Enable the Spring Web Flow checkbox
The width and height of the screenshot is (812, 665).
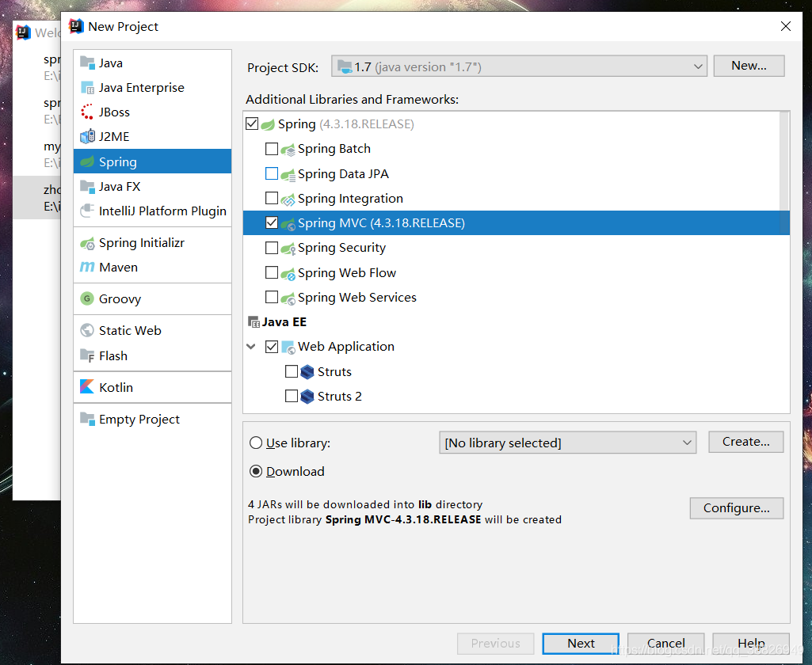click(272, 272)
